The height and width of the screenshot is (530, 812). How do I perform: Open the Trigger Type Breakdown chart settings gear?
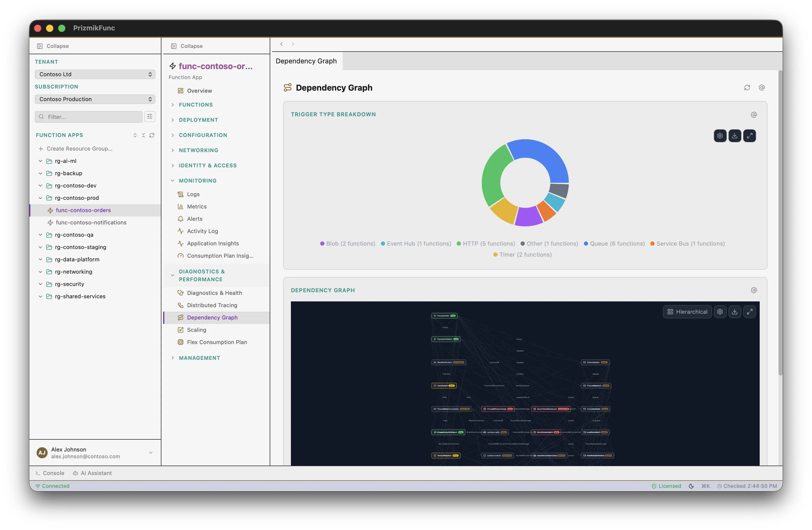click(x=720, y=136)
